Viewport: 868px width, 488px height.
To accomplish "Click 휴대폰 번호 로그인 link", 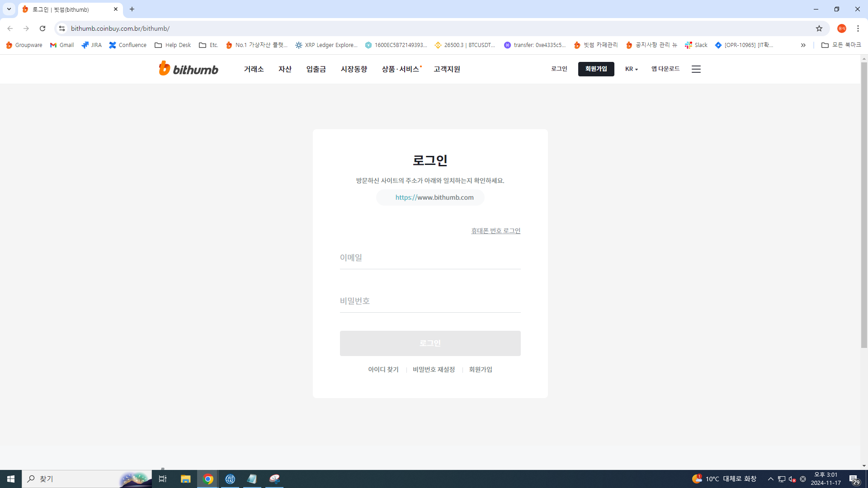I will [495, 231].
